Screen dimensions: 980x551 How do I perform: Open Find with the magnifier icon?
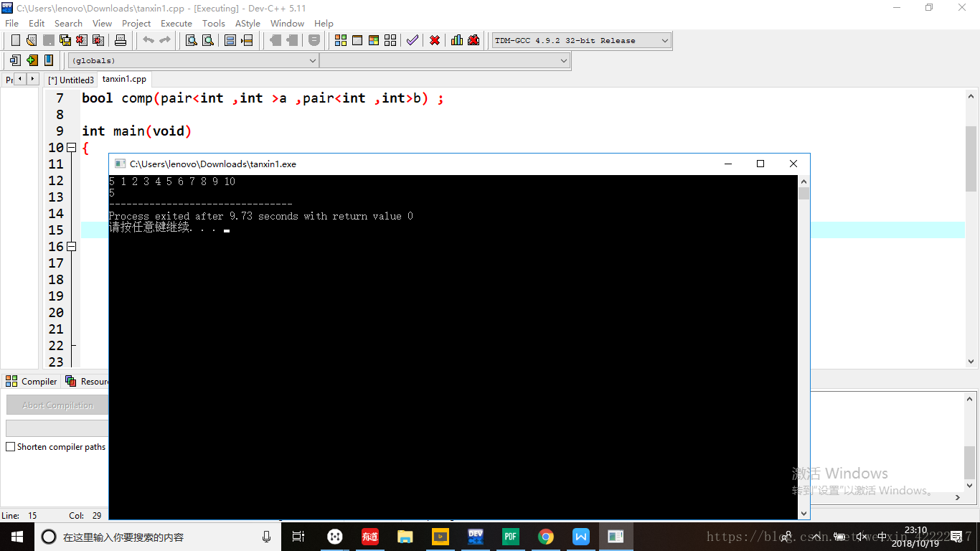(x=191, y=40)
